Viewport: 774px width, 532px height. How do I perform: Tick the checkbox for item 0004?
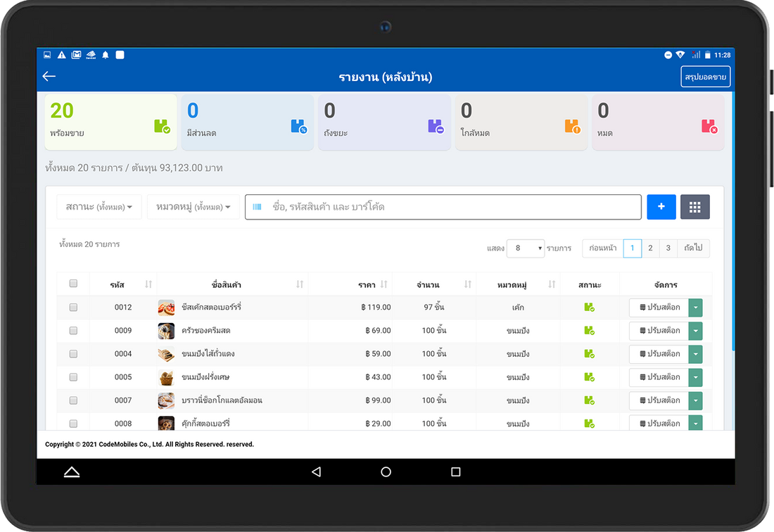pyautogui.click(x=73, y=354)
